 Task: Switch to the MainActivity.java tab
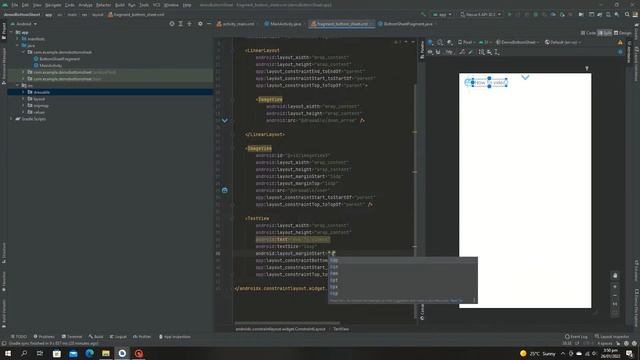283,24
